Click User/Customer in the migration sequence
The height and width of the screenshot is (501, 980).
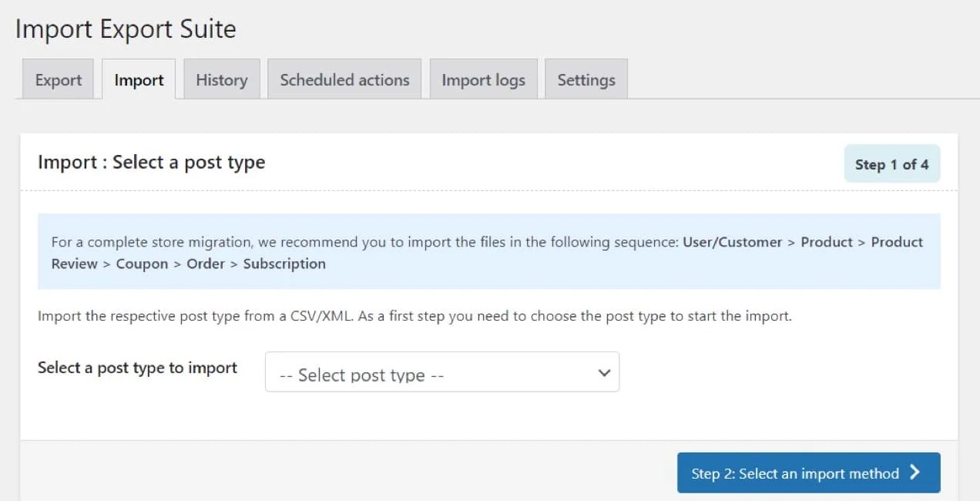[x=732, y=242]
